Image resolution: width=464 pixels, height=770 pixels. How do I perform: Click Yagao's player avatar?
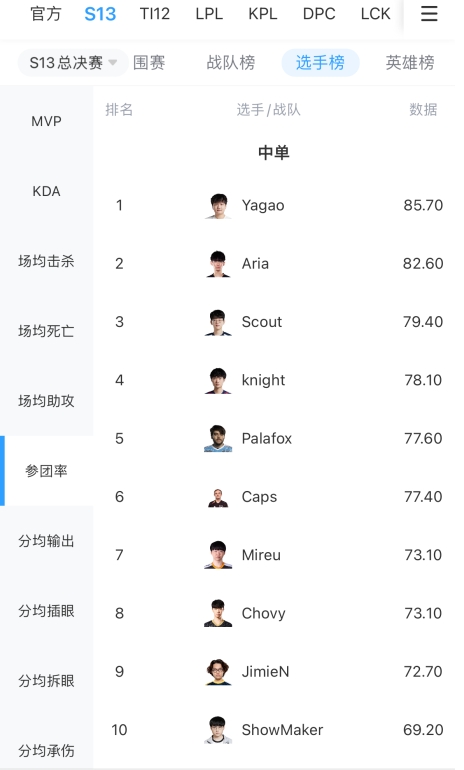218,206
